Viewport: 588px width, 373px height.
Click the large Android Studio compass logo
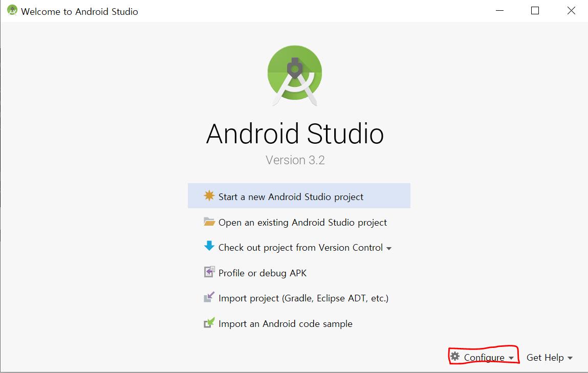[295, 75]
